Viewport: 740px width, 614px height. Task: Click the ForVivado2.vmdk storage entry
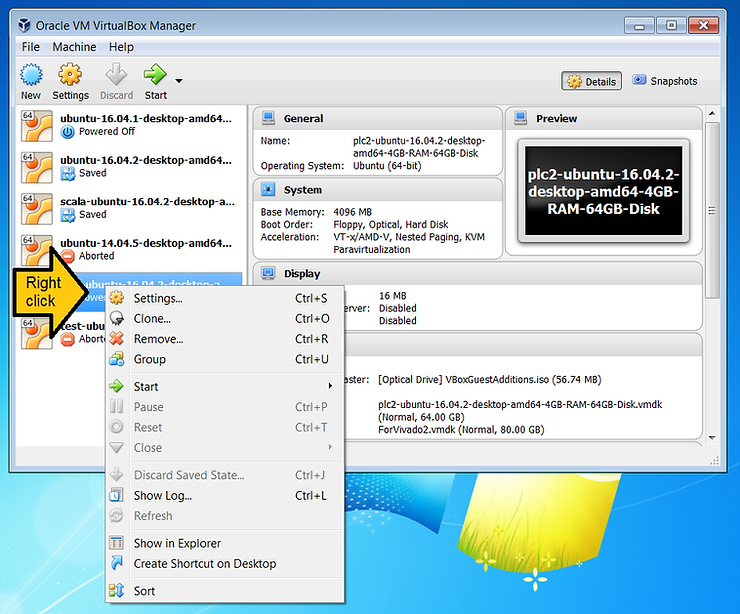click(x=461, y=430)
